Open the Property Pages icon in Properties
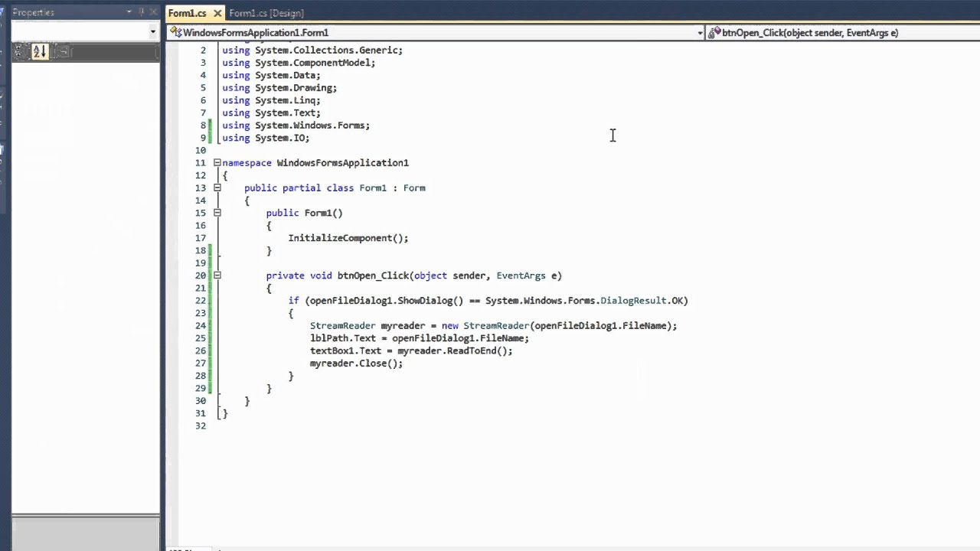Image resolution: width=980 pixels, height=551 pixels. pyautogui.click(x=64, y=51)
